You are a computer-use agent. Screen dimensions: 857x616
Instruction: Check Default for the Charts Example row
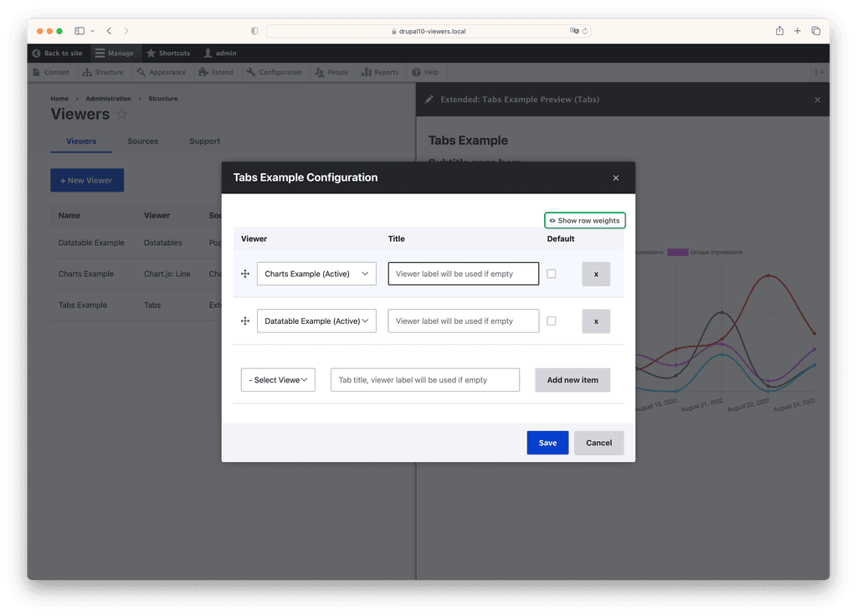click(x=552, y=274)
